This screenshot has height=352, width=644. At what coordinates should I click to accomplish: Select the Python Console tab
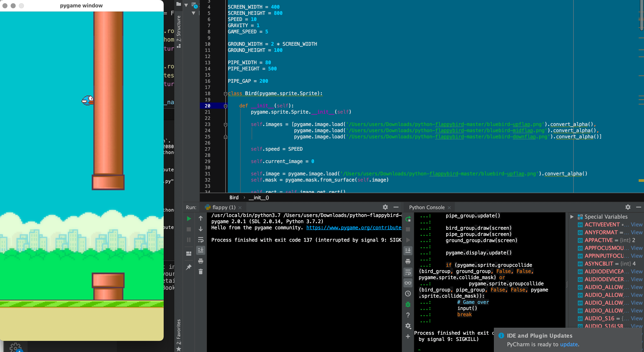click(x=426, y=207)
